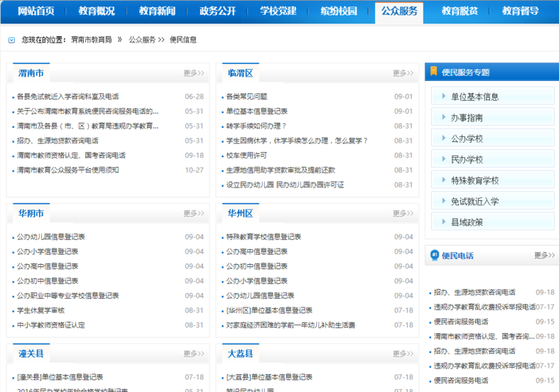Viewport: 559px width, 392px height.
Task: Show more in 便民电话 panel
Action: coord(544,255)
